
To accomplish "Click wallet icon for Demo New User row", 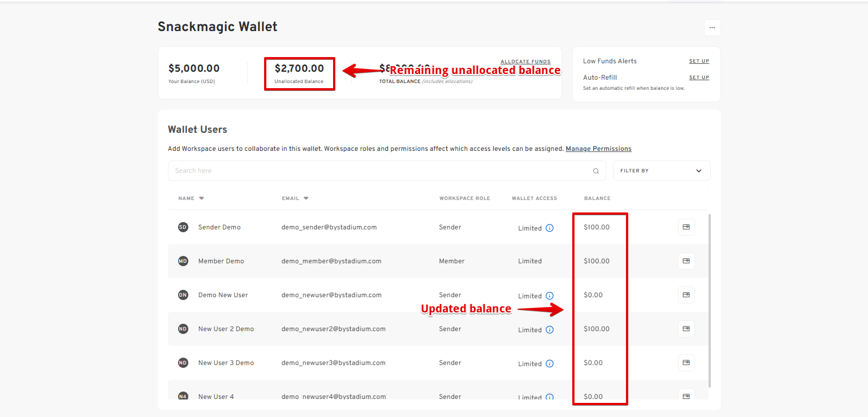I will coord(686,295).
